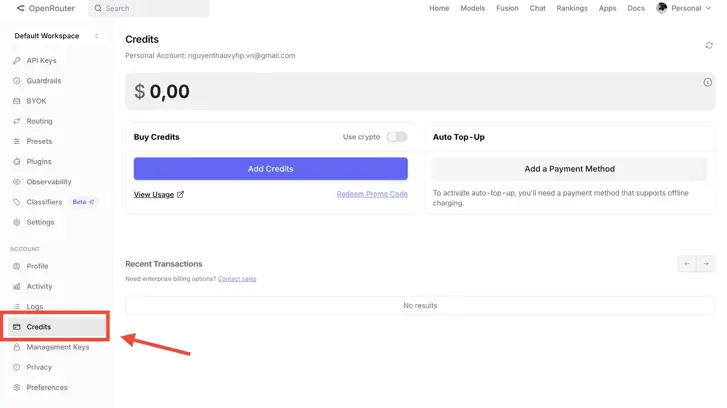Click the $ 0,00 balance amount
This screenshot has width=727, height=408.
click(x=162, y=91)
